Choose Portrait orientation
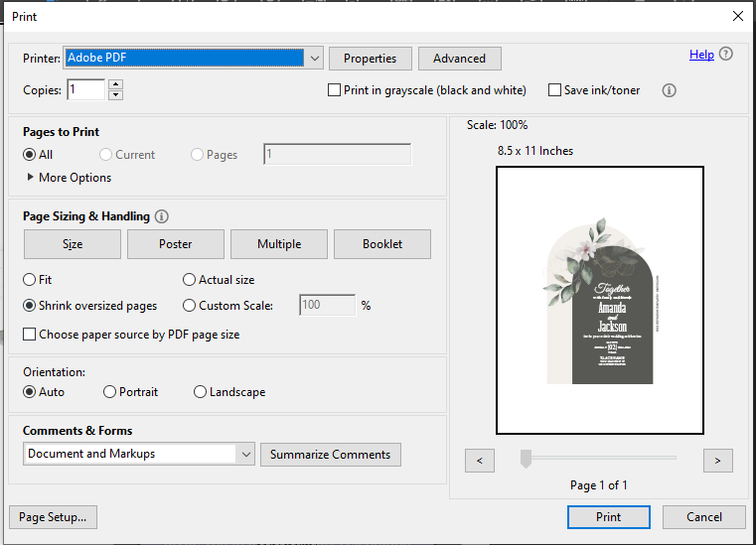756x545 pixels. click(x=109, y=392)
